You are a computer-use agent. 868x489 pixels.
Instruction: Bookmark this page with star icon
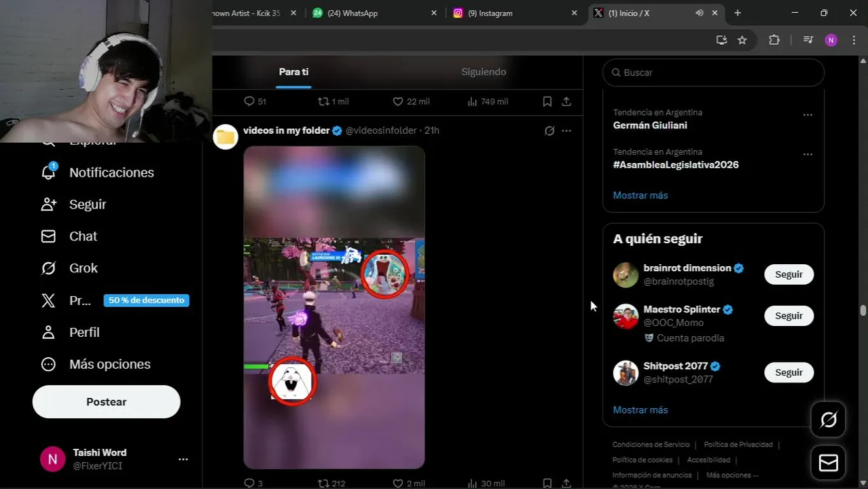[742, 40]
